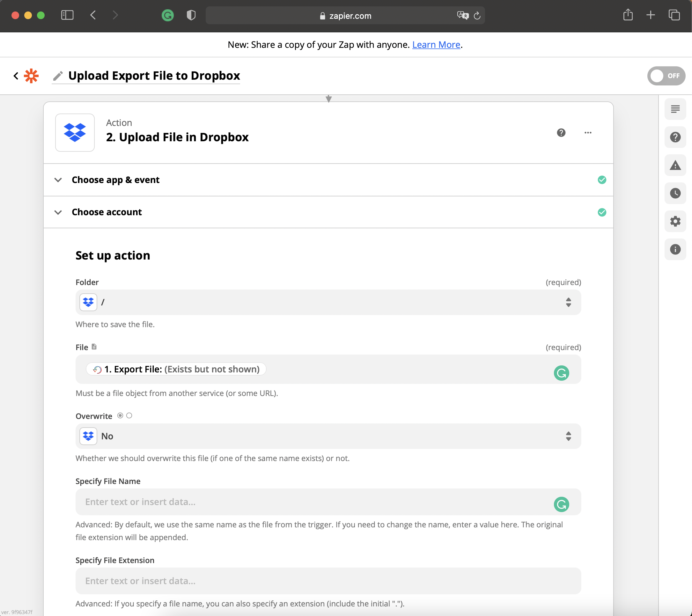Open the Overwrite No dropdown
This screenshot has height=616, width=692.
pos(328,436)
